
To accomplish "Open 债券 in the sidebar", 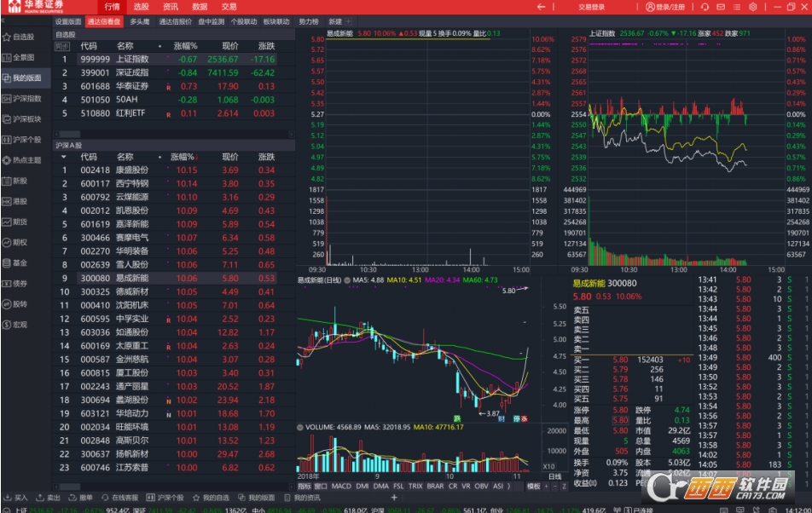I will 15,284.
